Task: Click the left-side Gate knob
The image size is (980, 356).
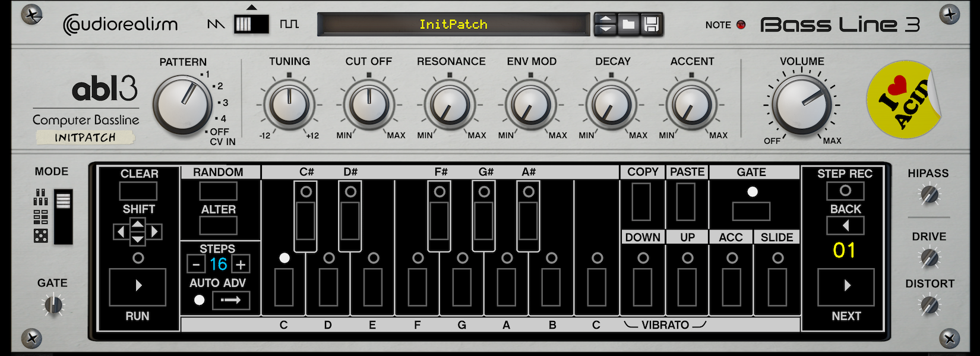Action: point(53,305)
